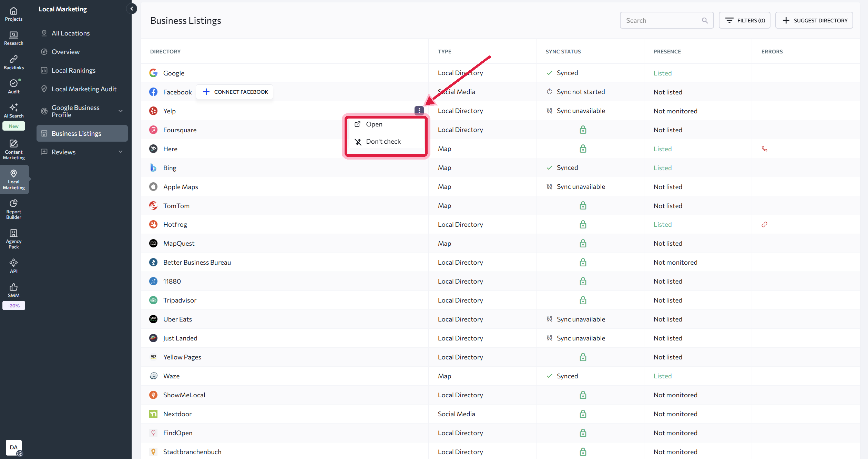Click the lock icon in the MapQuest row

pos(583,243)
